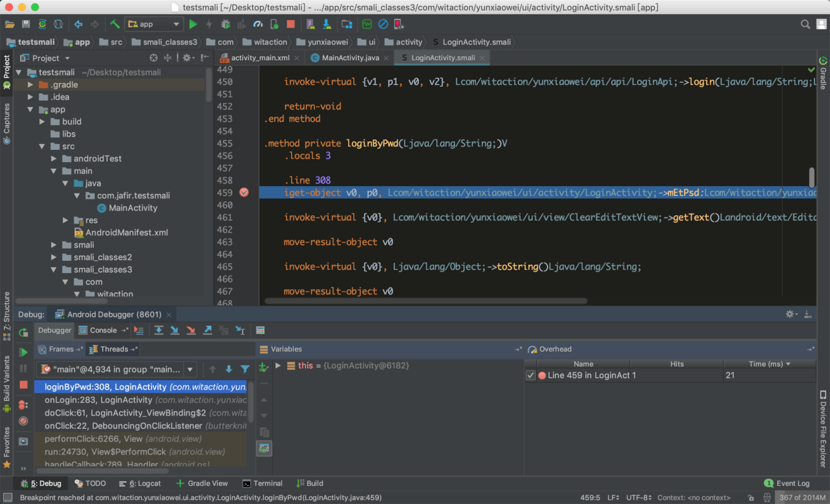
Task: Open the app run configuration dropdown
Action: click(154, 24)
